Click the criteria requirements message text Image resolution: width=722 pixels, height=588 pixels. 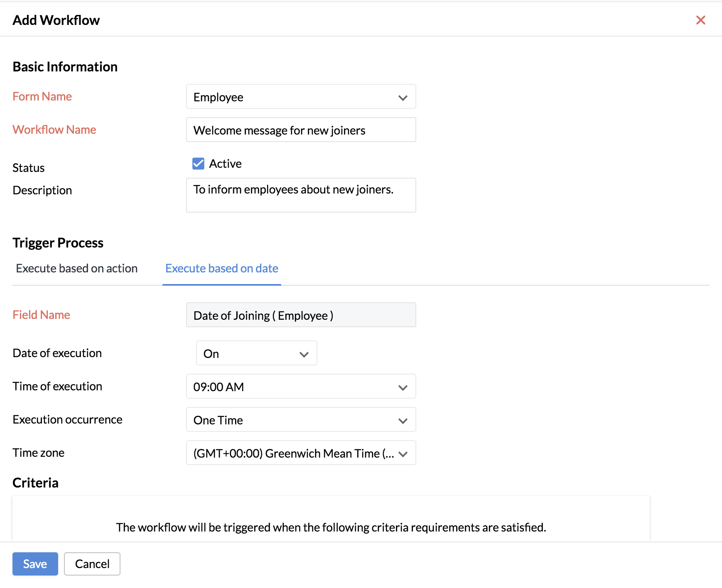pos(331,527)
